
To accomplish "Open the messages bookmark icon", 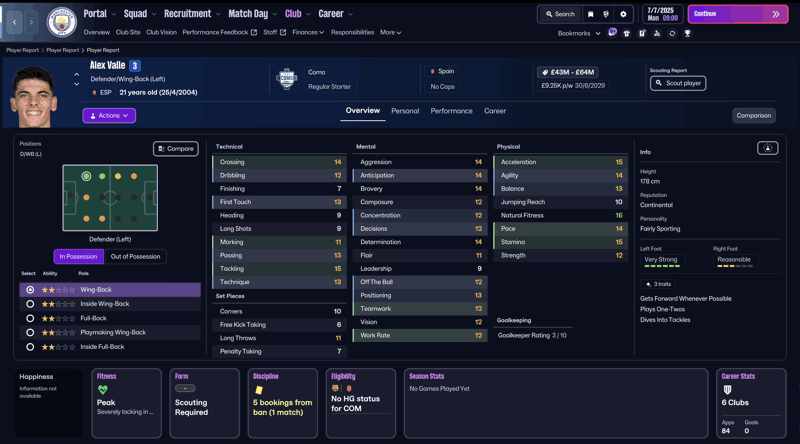I will coord(612,33).
